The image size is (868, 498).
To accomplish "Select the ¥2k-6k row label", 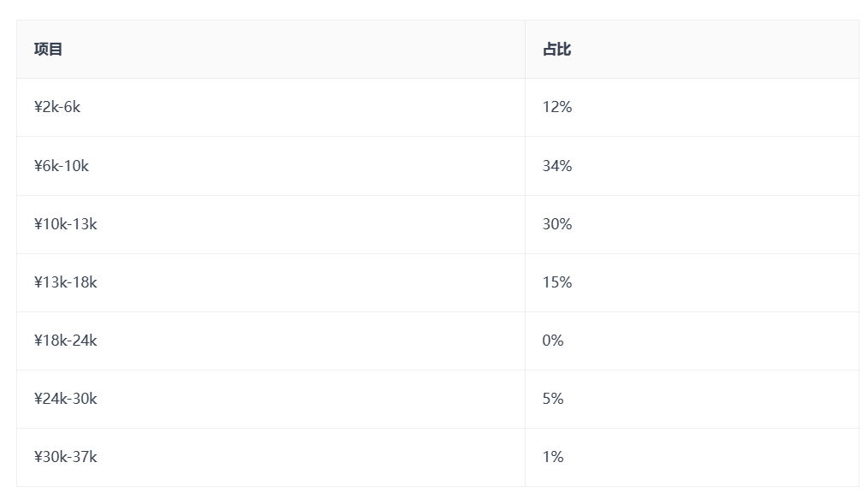I will pyautogui.click(x=57, y=107).
